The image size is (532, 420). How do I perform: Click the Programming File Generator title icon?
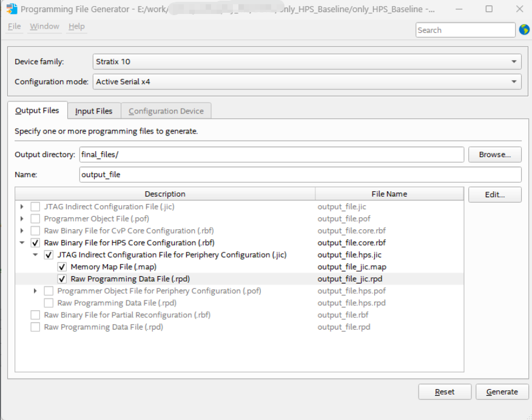click(12, 9)
